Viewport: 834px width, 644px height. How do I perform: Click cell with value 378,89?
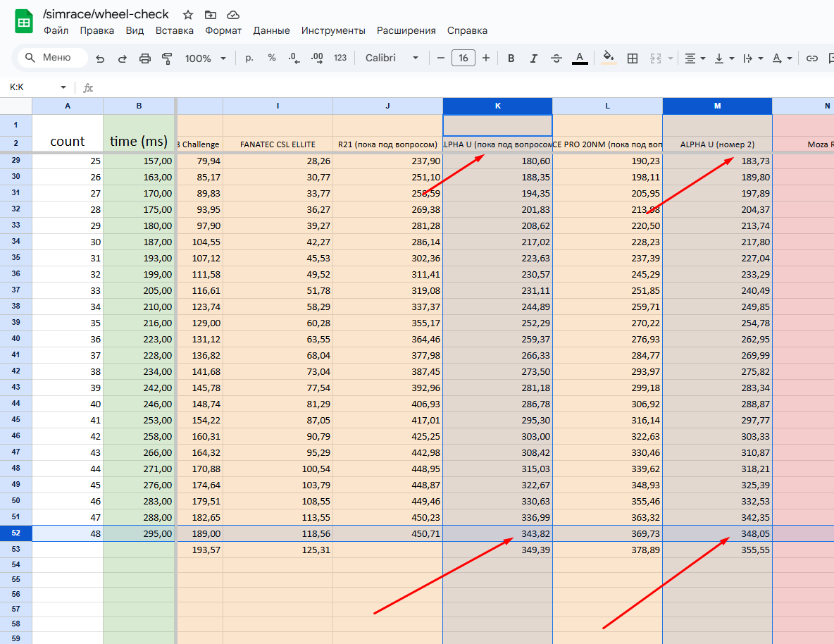(x=607, y=550)
